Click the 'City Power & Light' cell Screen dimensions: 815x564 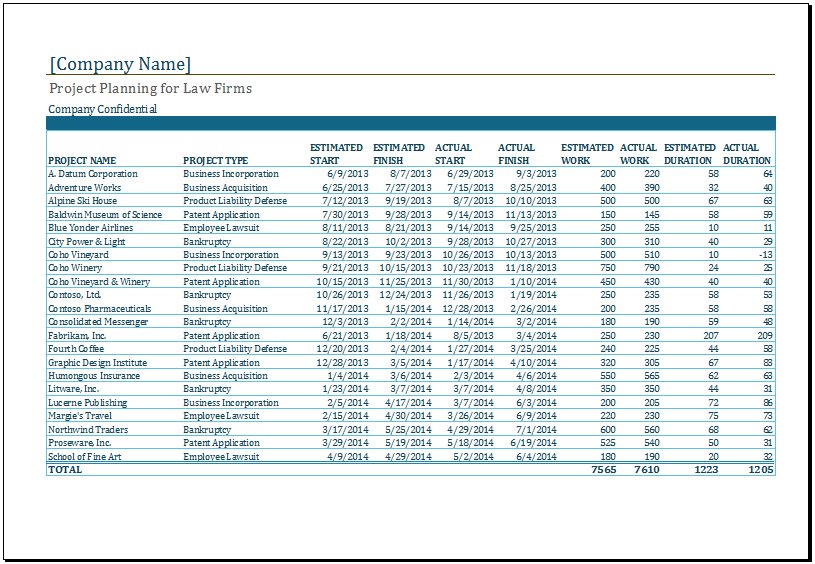coord(87,242)
